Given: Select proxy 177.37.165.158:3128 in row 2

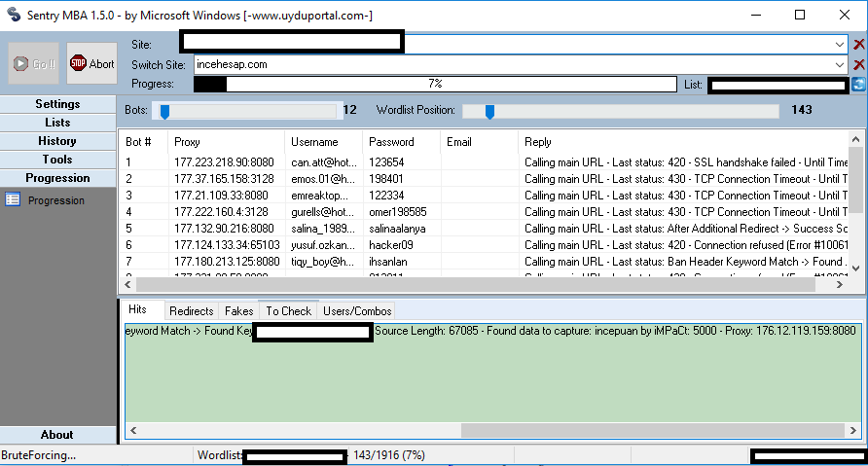Looking at the screenshot, I should 224,179.
